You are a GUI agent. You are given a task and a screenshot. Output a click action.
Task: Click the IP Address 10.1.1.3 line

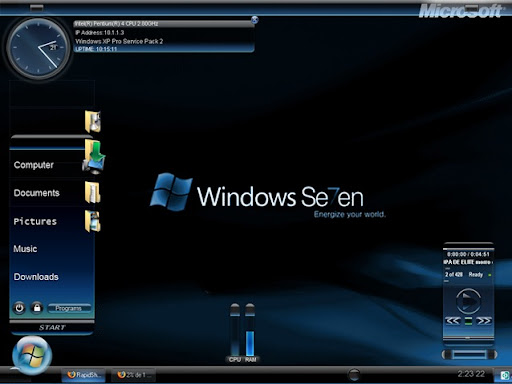click(x=100, y=32)
